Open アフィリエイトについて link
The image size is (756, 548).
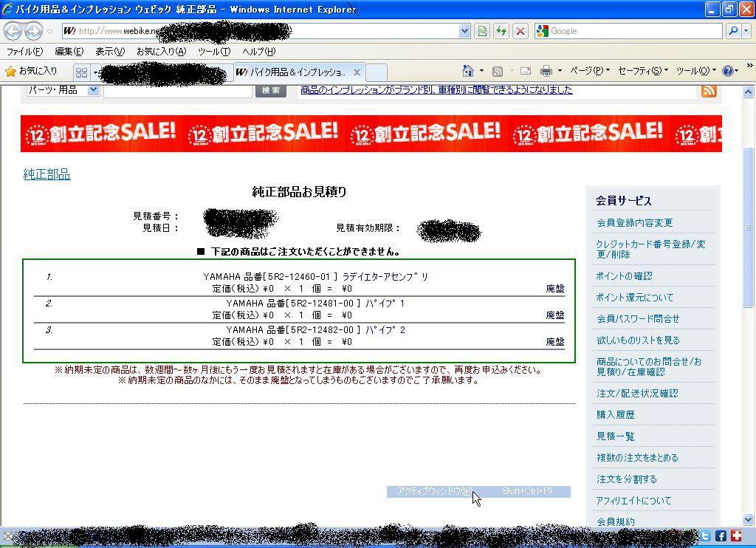coord(633,501)
